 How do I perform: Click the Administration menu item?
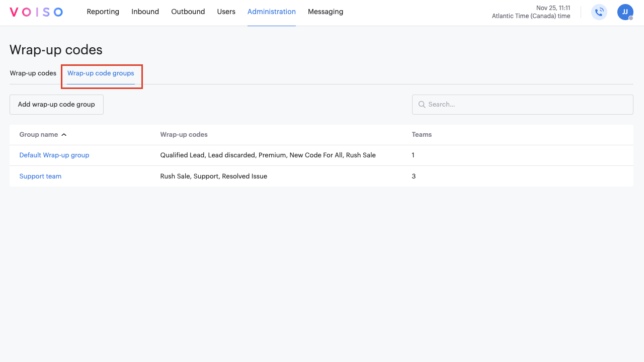[x=271, y=12]
